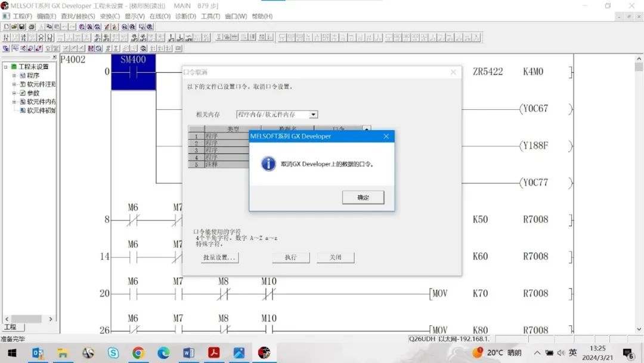Image resolution: width=644 pixels, height=363 pixels.
Task: Click the Open project folder toolbar icon
Action: click(x=14, y=27)
